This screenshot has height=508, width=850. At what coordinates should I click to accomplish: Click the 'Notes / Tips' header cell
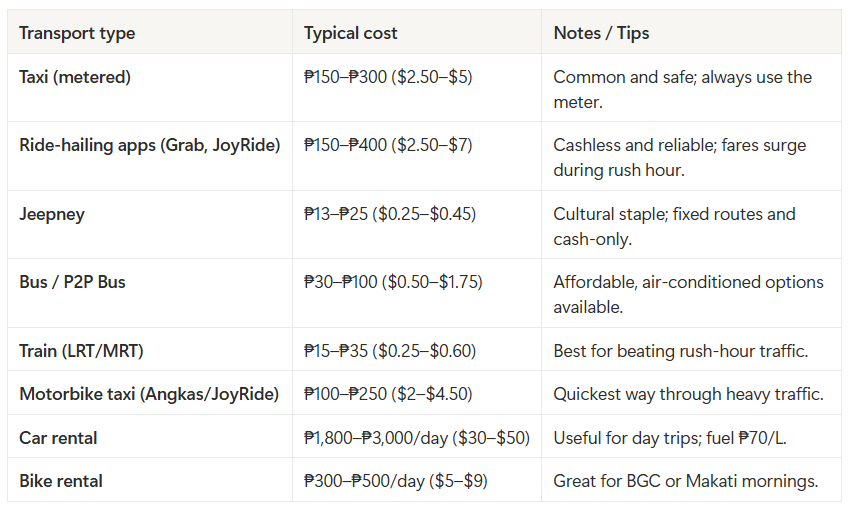coord(601,33)
